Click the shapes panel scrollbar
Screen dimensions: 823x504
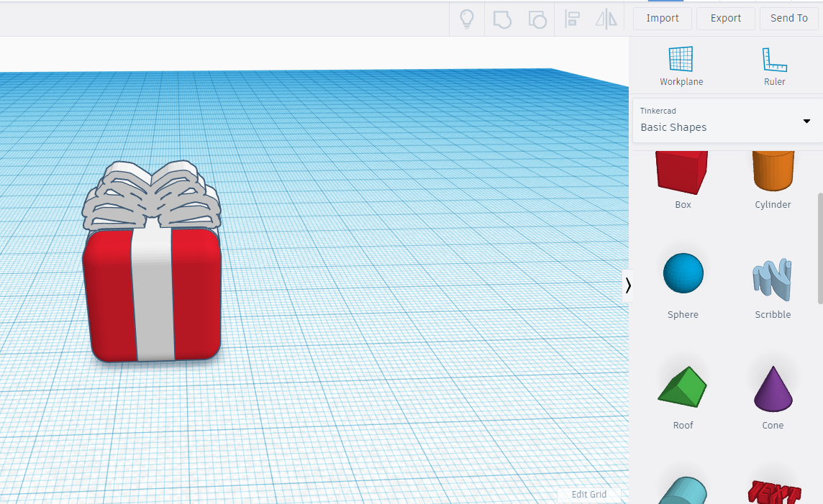tap(820, 248)
